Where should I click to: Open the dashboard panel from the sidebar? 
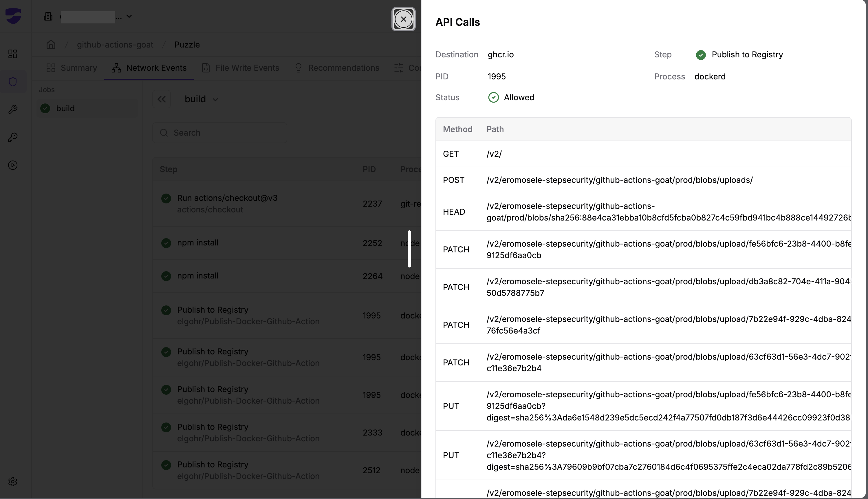[13, 53]
